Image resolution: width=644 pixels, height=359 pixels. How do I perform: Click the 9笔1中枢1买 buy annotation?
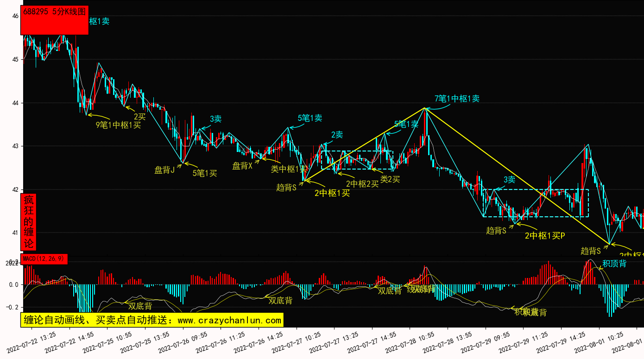click(x=118, y=125)
